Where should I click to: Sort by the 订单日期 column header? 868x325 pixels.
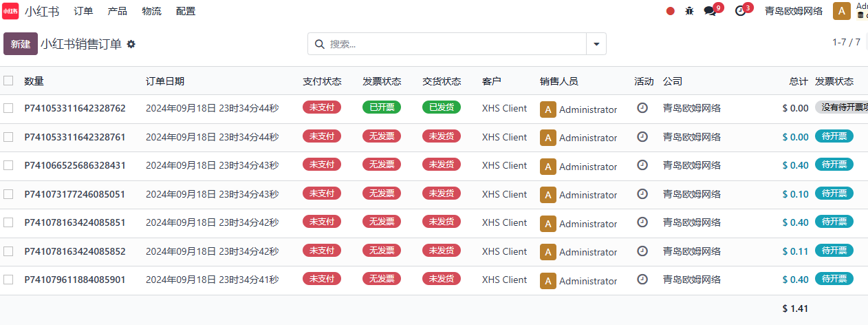165,81
